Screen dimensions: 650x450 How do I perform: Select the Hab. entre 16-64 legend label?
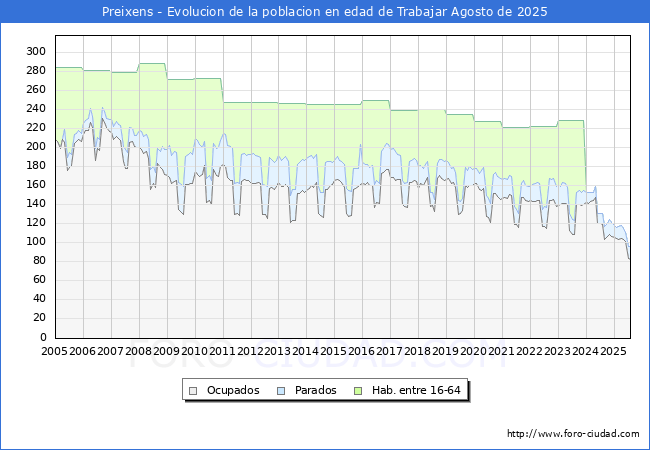point(416,390)
